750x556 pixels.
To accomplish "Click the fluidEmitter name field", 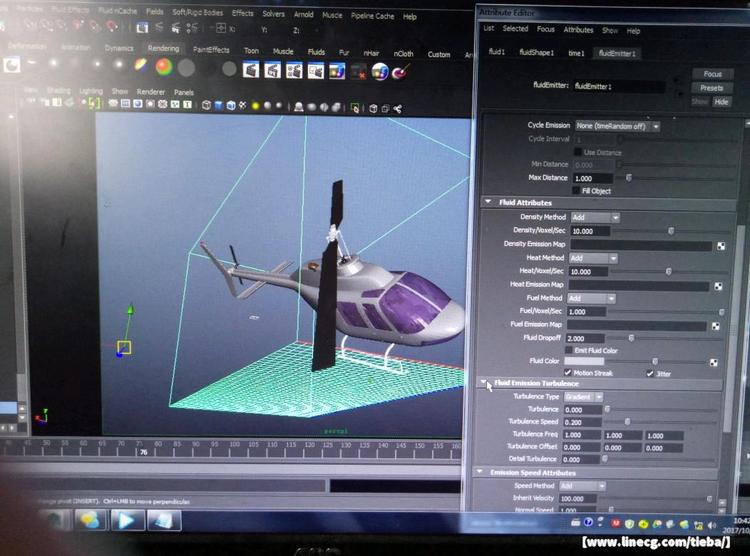I will (x=618, y=87).
